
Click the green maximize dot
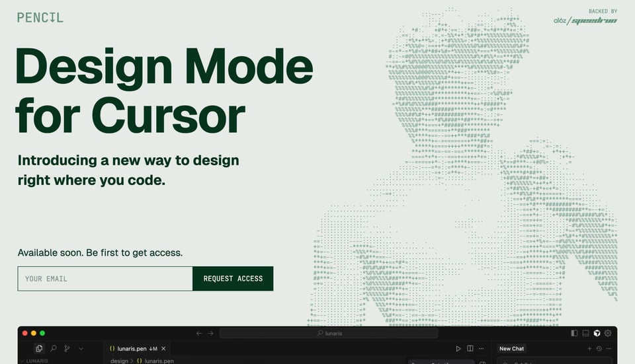point(42,333)
